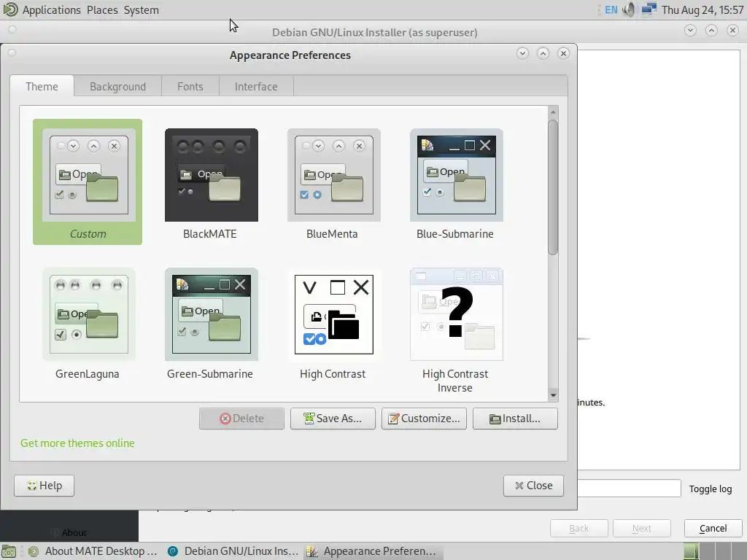
Task: Open the clock showing Thu Aug 24
Action: [703, 10]
